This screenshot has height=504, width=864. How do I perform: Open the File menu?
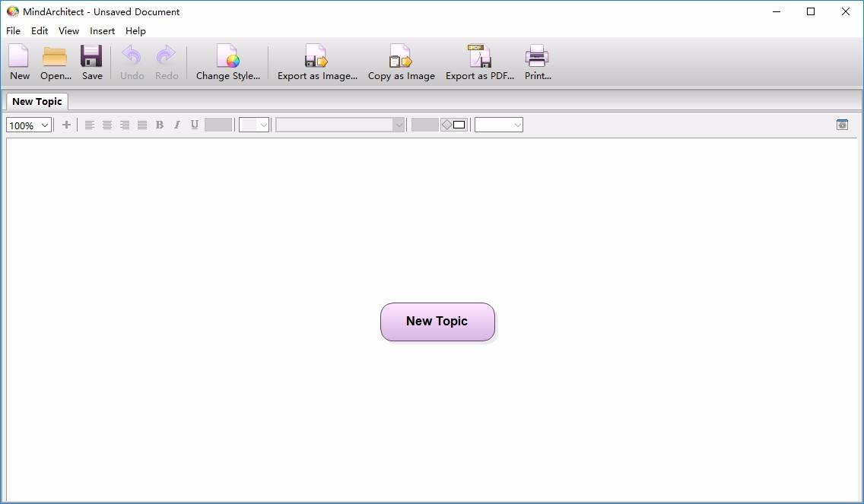[x=13, y=31]
